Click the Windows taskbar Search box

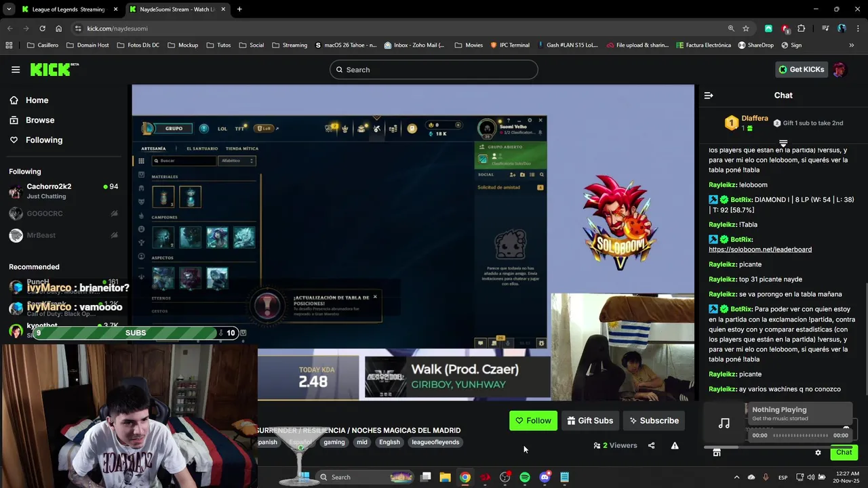coord(364,477)
